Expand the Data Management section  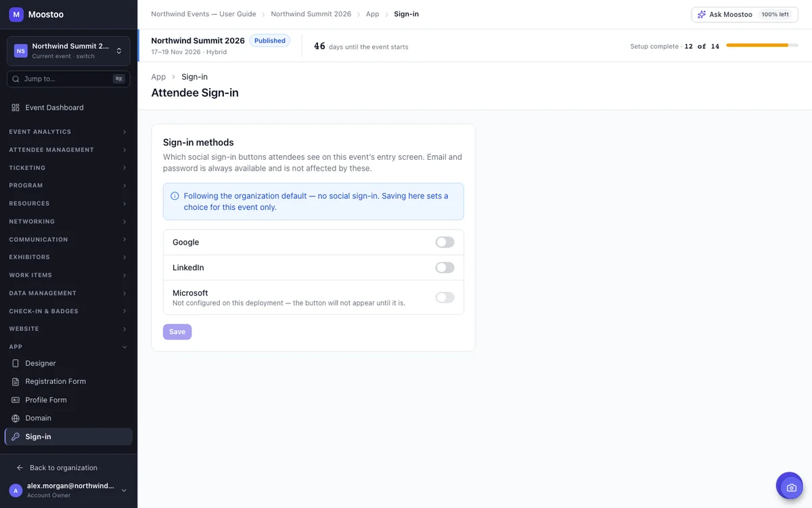pos(68,293)
